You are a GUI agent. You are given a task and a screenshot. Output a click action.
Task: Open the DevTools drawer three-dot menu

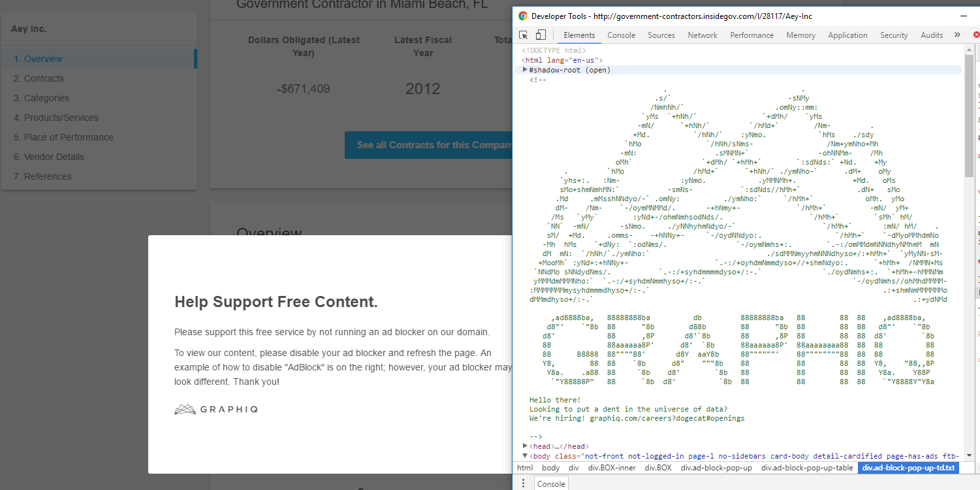tap(522, 483)
